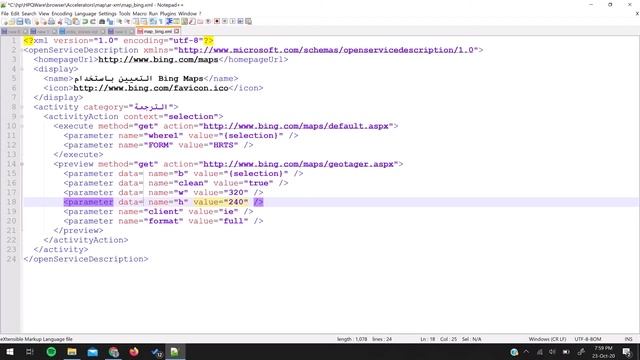Open the Macro menu
Screen dimensions: 640x360
[x=139, y=13]
